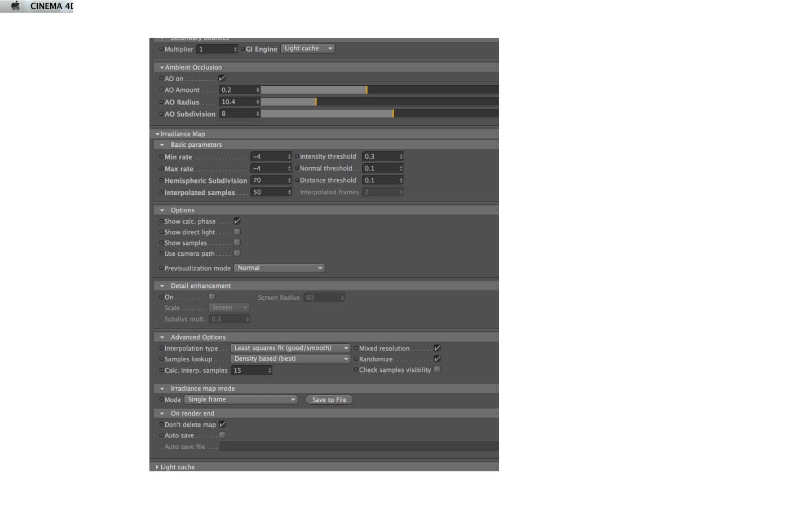The height and width of the screenshot is (508, 812).
Task: Open the Interpolation type dropdown
Action: coord(290,348)
